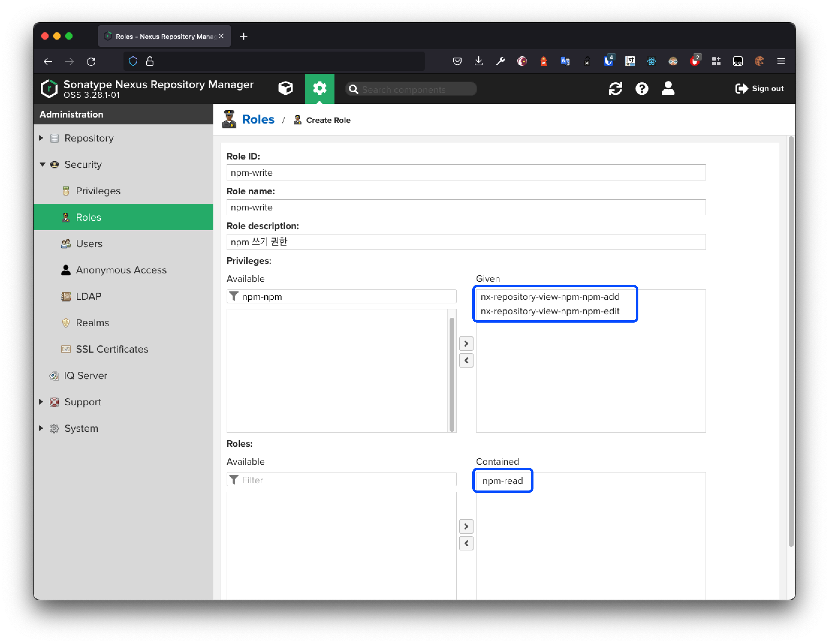Click the roles filter funnel icon
Viewport: 829px width, 644px height.
point(234,480)
